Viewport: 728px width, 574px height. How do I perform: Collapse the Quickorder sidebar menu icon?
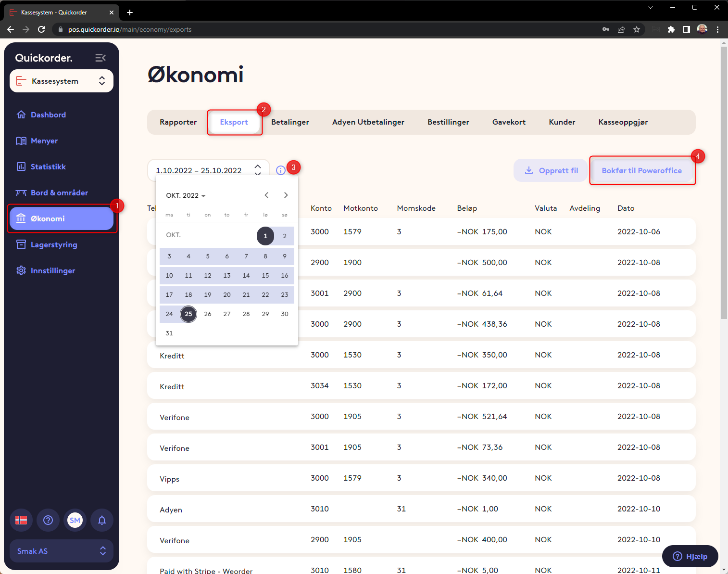pos(100,58)
